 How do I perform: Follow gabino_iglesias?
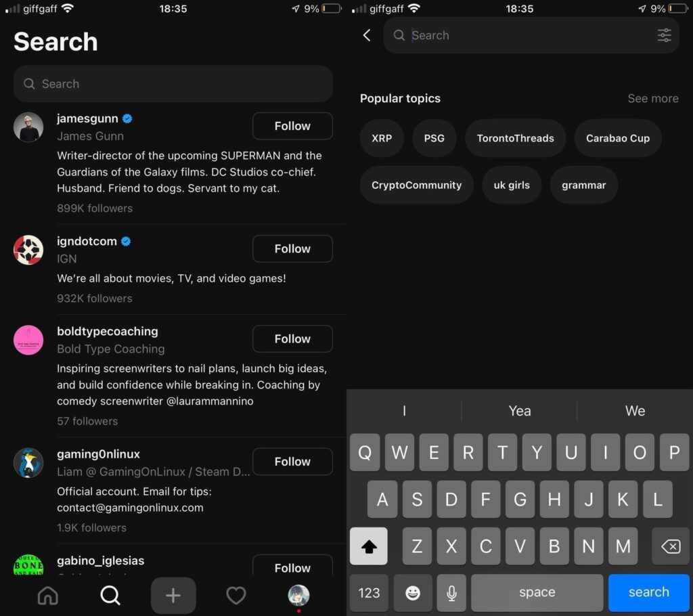(x=292, y=565)
